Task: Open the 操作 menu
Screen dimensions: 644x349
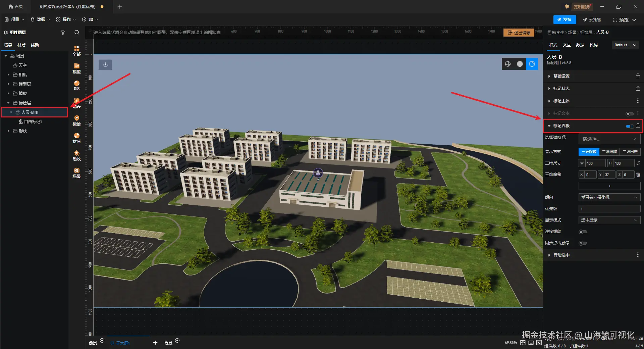Action: (66, 19)
